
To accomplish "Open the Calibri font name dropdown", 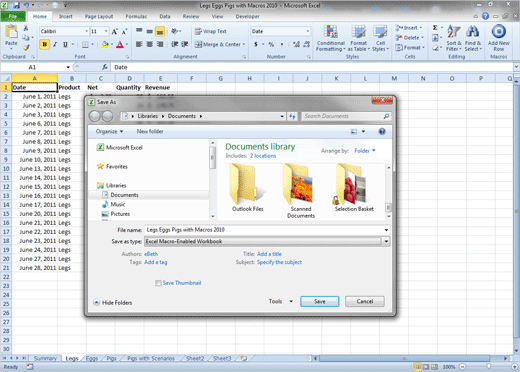I will (87, 31).
